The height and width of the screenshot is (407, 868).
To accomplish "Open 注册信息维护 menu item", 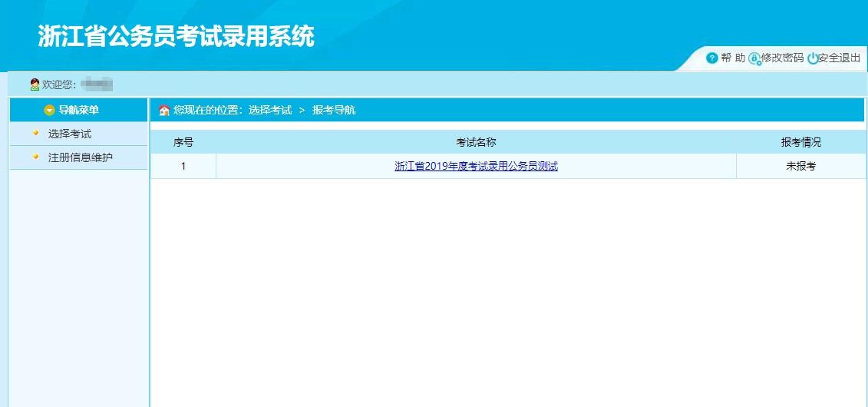I will coord(81,157).
